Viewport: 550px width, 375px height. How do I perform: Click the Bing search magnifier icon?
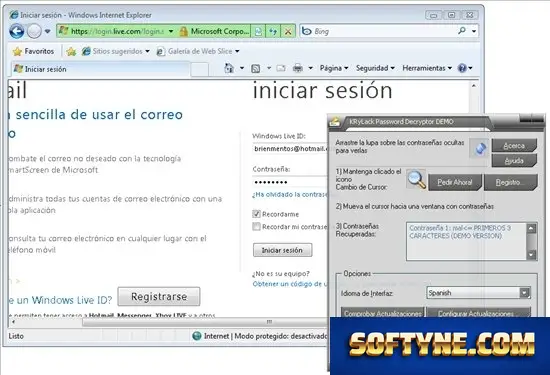pyautogui.click(x=462, y=31)
